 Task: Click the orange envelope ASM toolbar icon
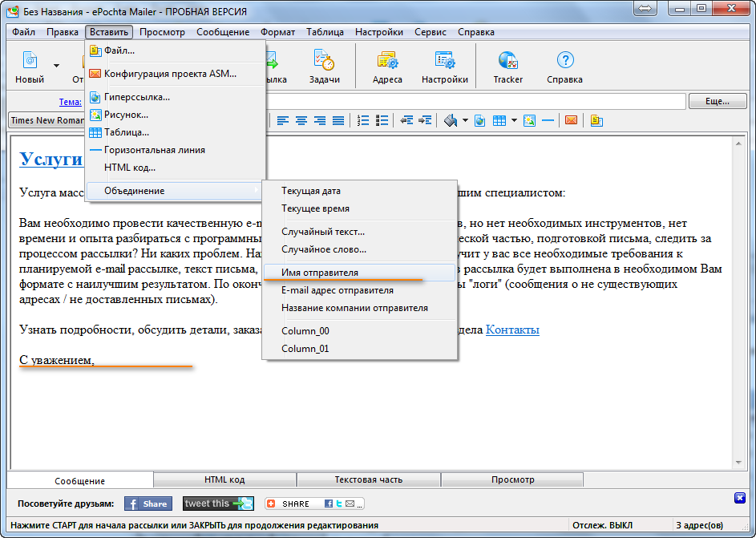571,120
